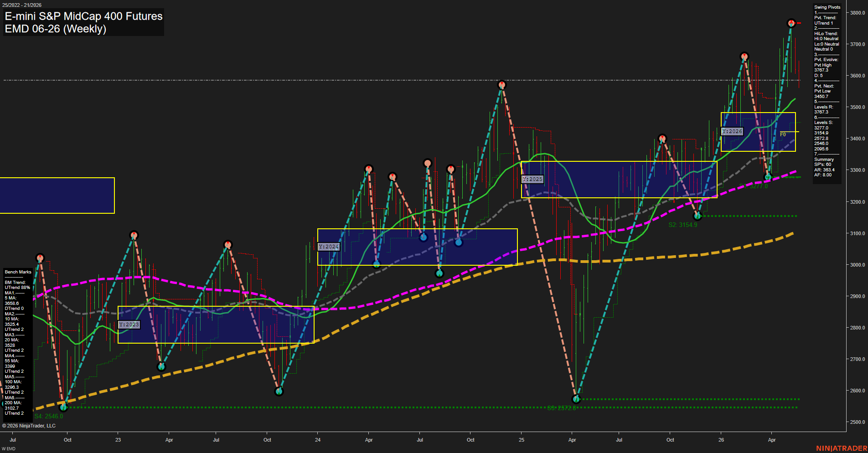Click the Lo:0 Neutral entry
868x453 pixels.
tap(827, 44)
